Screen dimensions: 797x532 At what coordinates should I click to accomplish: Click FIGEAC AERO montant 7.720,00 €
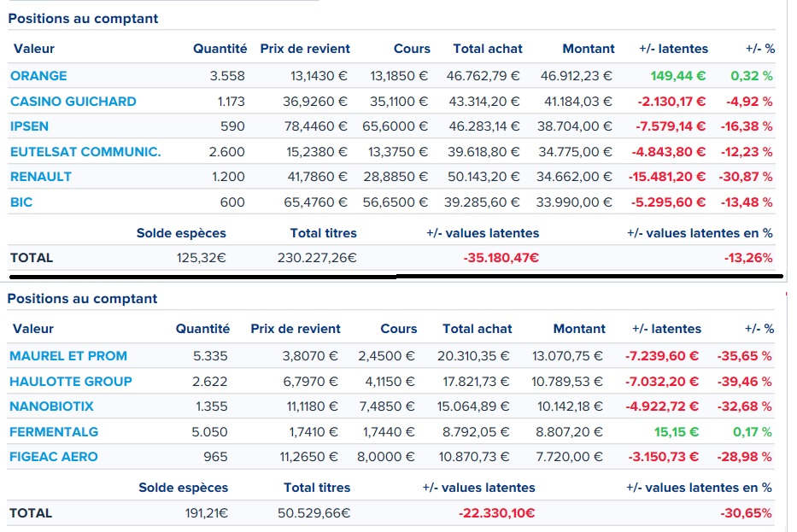click(569, 456)
